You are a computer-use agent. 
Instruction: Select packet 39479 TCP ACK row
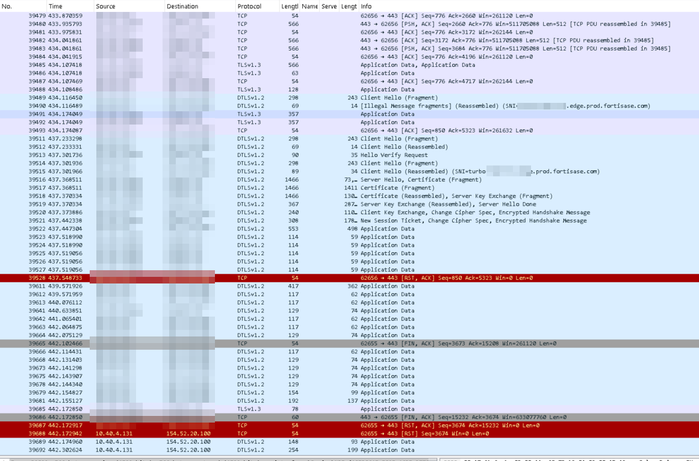click(x=350, y=16)
